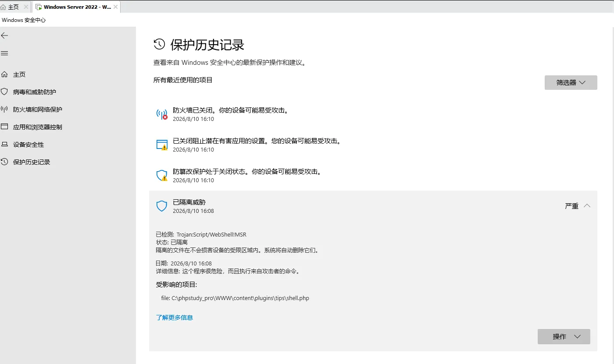
Task: Close the 主页 tab
Action: pos(26,7)
